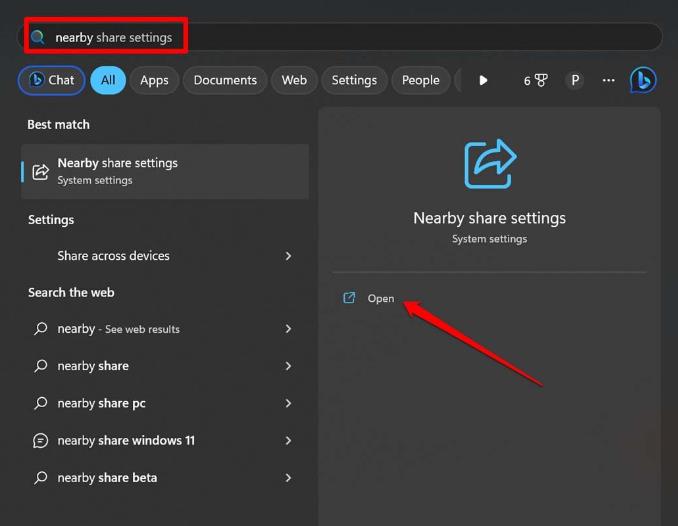678x526 pixels.
Task: Click search icon beside nearby share pc
Action: tap(41, 403)
